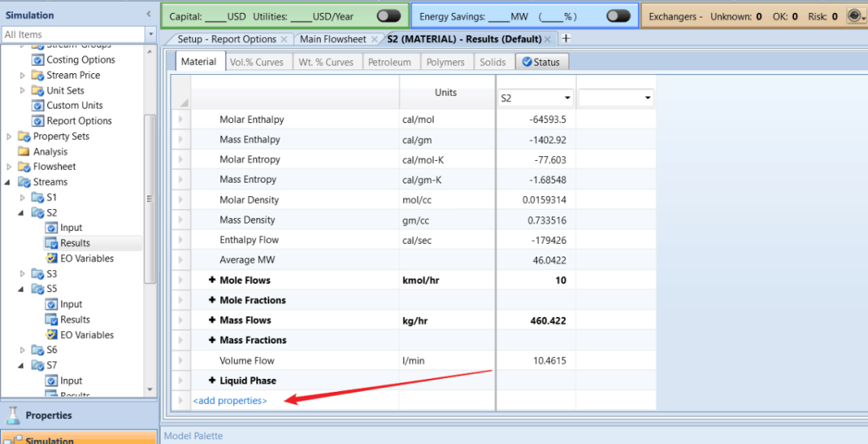Select the Average MW value 46.0422

pos(551,260)
